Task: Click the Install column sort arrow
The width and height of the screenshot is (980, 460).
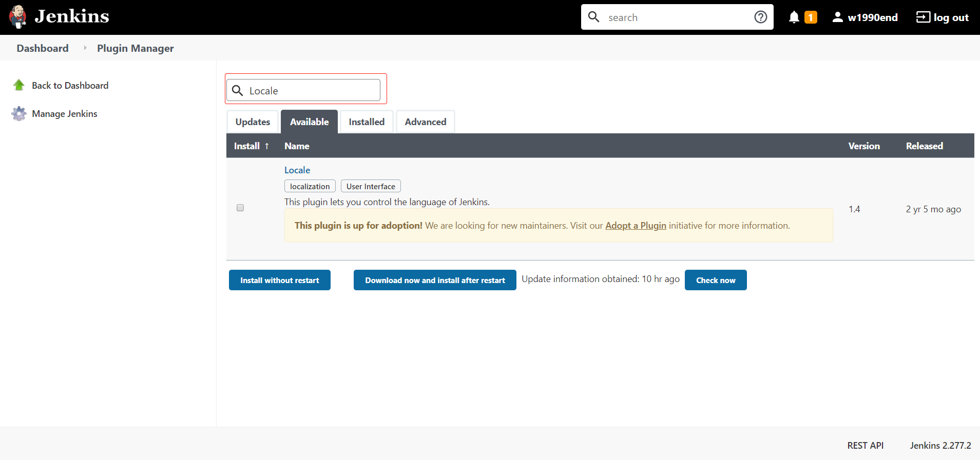Action: coord(267,146)
